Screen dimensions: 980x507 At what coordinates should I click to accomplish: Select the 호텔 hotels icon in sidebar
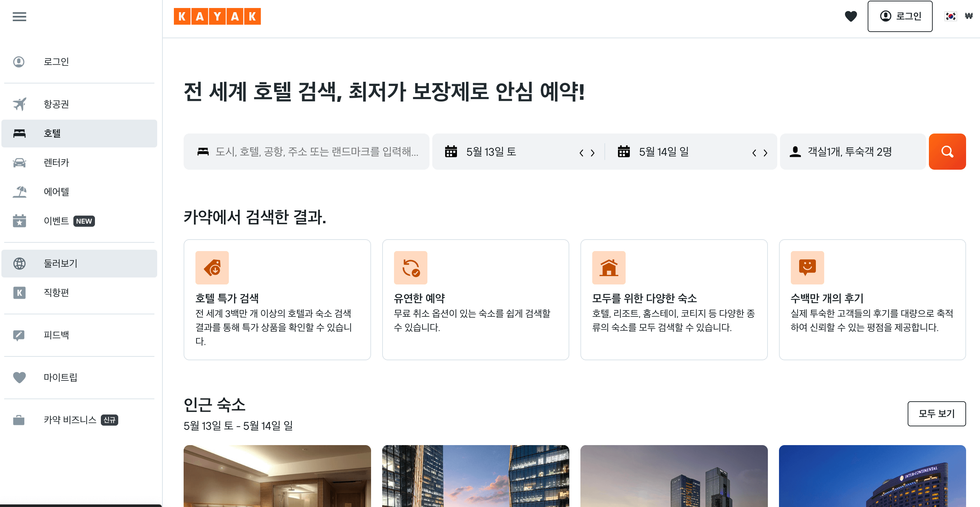[x=19, y=133]
